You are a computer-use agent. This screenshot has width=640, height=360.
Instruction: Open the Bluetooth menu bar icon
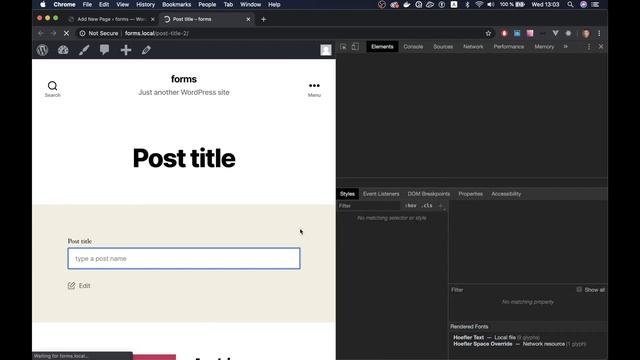pos(467,4)
